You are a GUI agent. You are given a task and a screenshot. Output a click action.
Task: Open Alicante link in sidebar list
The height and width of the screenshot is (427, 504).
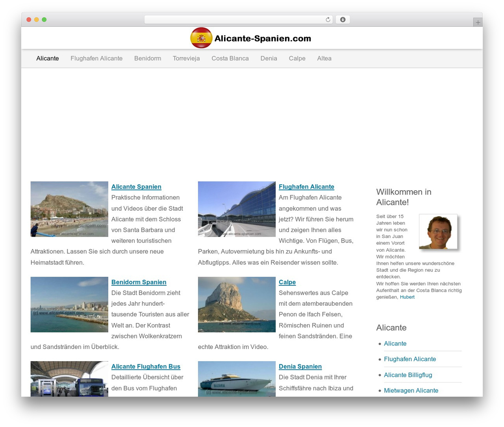point(395,343)
